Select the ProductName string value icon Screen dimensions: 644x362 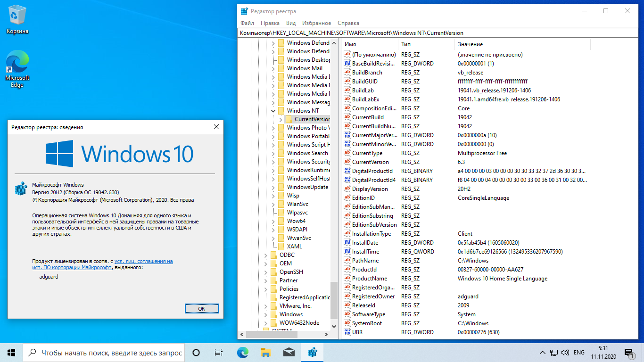[348, 279]
